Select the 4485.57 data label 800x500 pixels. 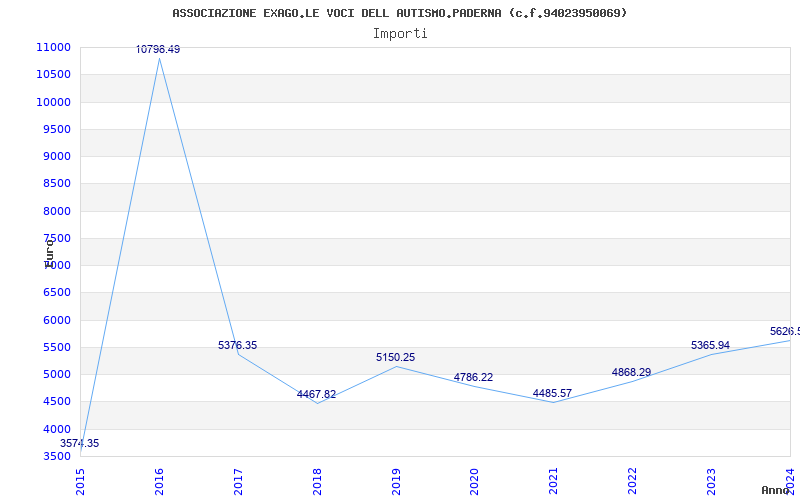click(x=553, y=393)
